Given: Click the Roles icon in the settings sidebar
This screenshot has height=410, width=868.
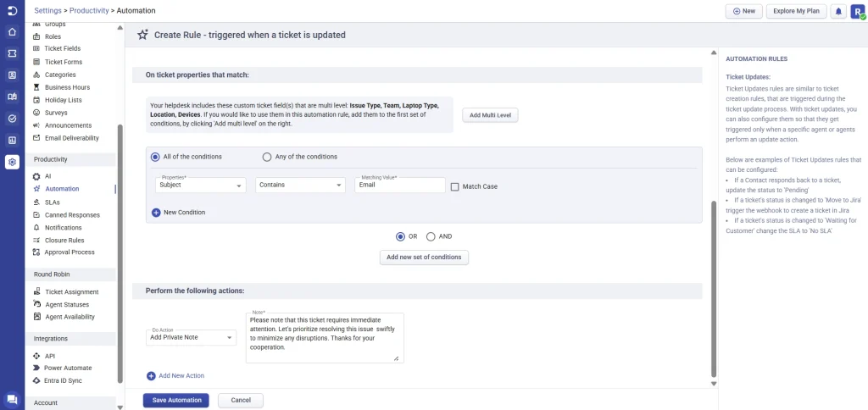Looking at the screenshot, I should (36, 36).
